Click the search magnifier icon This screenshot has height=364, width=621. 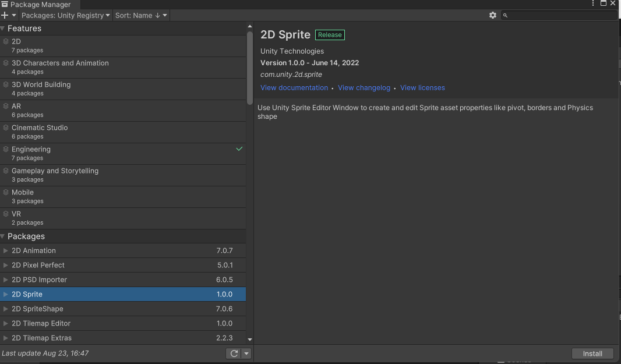point(505,15)
